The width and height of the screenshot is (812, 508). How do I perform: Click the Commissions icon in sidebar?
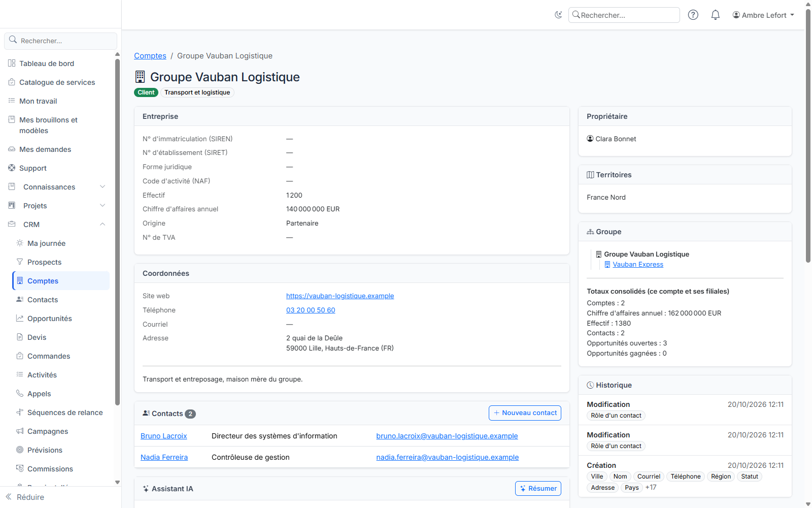(x=20, y=469)
